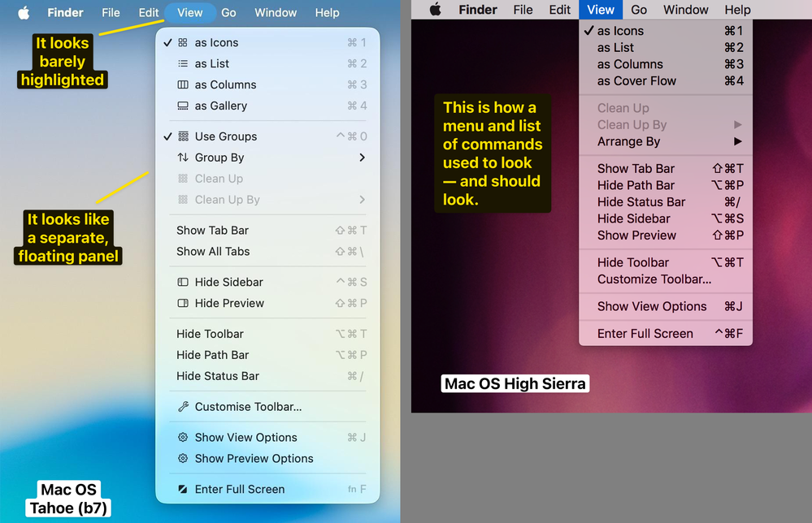Screen dimensions: 812x523
Task: Open Help menu in High Sierra menu bar
Action: click(x=737, y=9)
